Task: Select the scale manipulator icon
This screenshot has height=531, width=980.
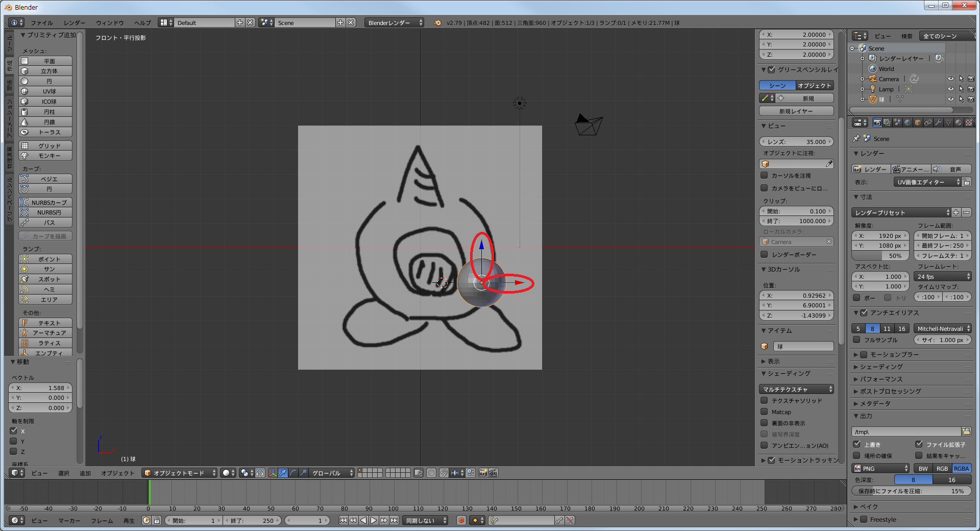Action: (x=303, y=473)
